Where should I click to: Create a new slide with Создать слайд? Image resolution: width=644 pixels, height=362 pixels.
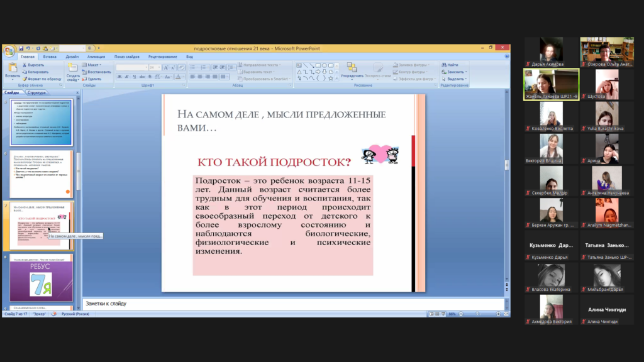pyautogui.click(x=73, y=72)
